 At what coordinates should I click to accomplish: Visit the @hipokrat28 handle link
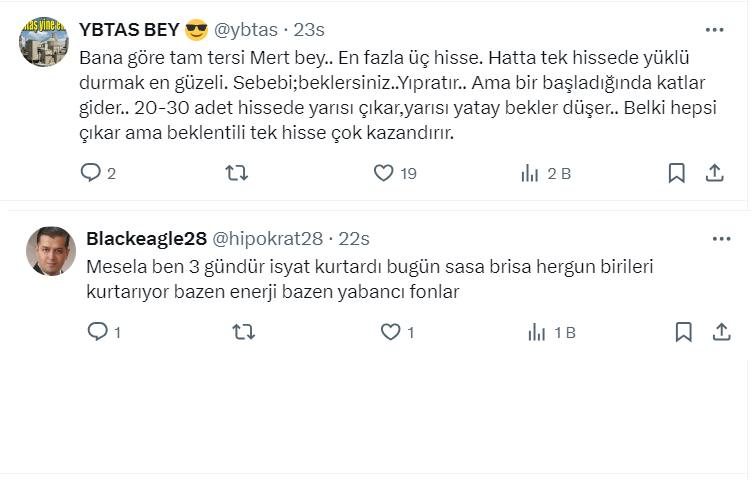tap(267, 239)
